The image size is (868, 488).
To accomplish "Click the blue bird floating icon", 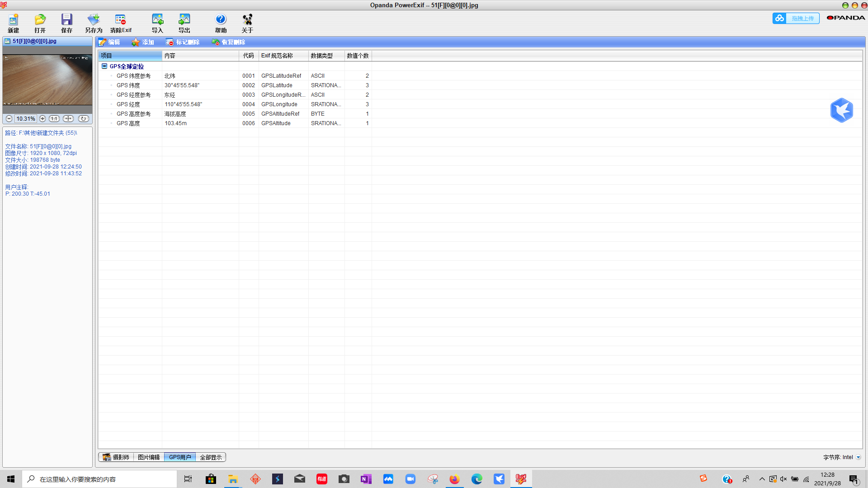I will click(841, 110).
